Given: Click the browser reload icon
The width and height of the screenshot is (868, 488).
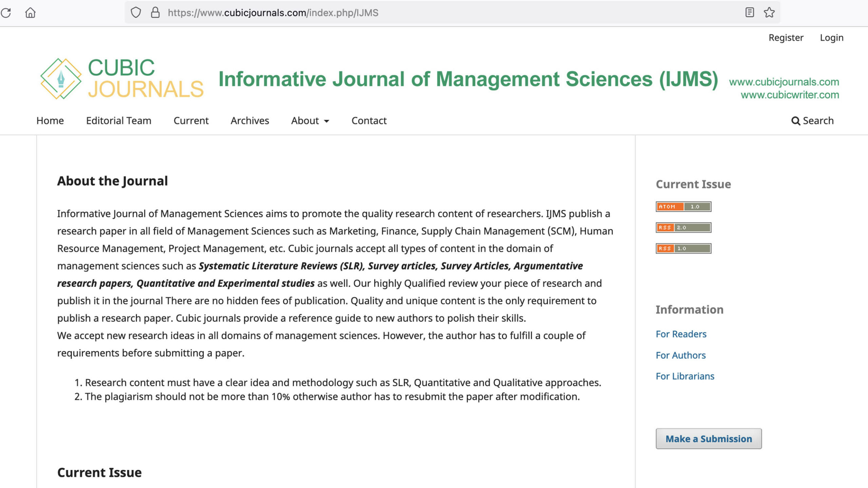Looking at the screenshot, I should click(6, 13).
